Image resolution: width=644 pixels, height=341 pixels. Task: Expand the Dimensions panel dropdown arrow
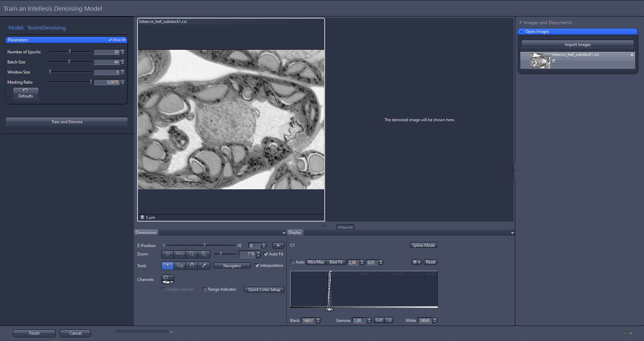tap(283, 233)
